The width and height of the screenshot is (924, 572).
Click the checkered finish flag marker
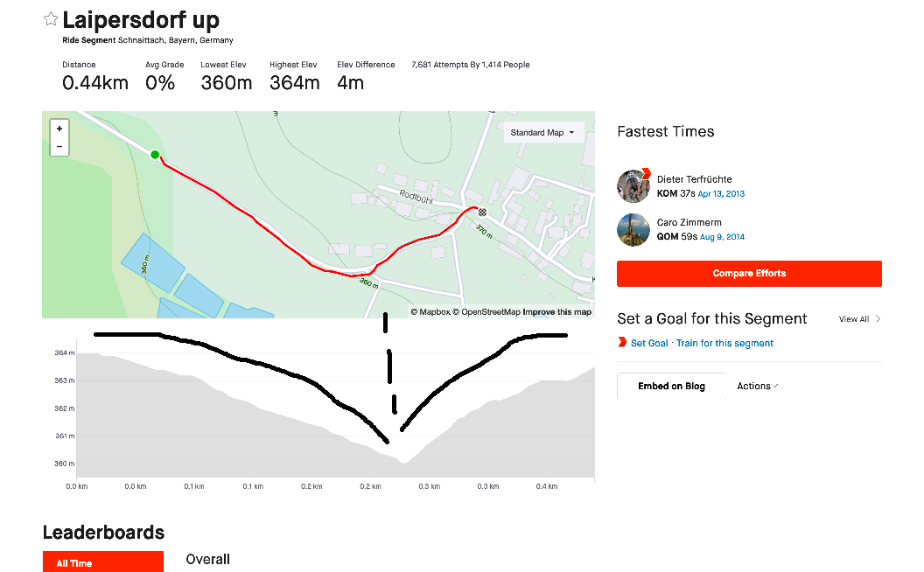[x=482, y=211]
